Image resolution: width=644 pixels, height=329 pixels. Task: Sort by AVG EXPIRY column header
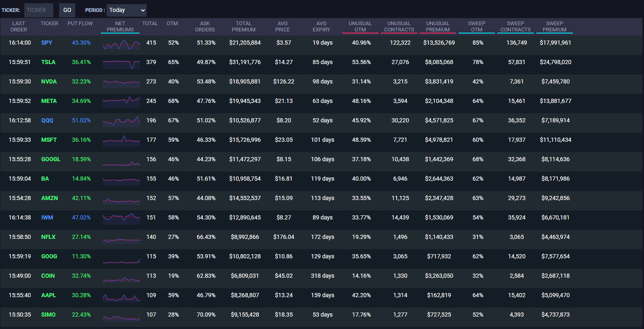pyautogui.click(x=321, y=26)
